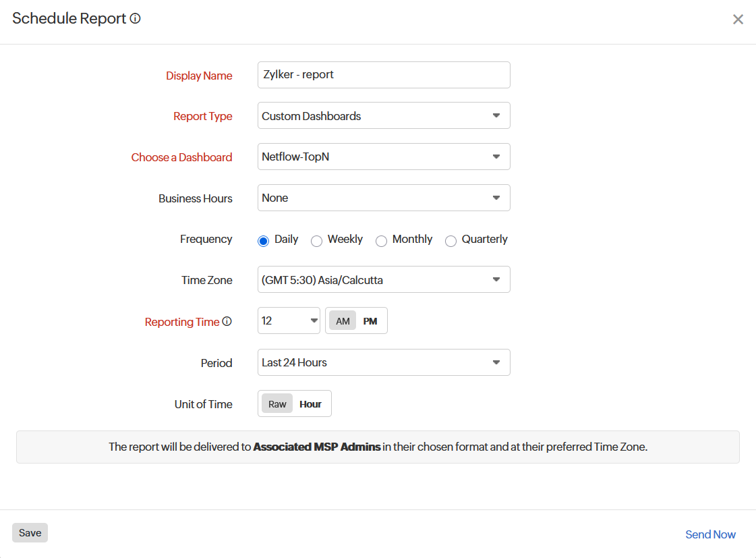Open the Time Zone selector for Asia/Calcutta
756x558 pixels.
384,279
